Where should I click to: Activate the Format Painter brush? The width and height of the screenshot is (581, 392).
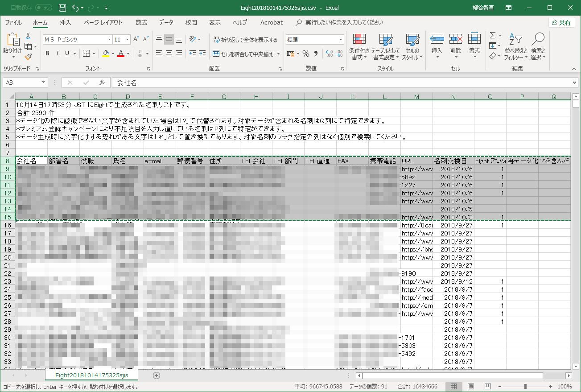(28, 57)
